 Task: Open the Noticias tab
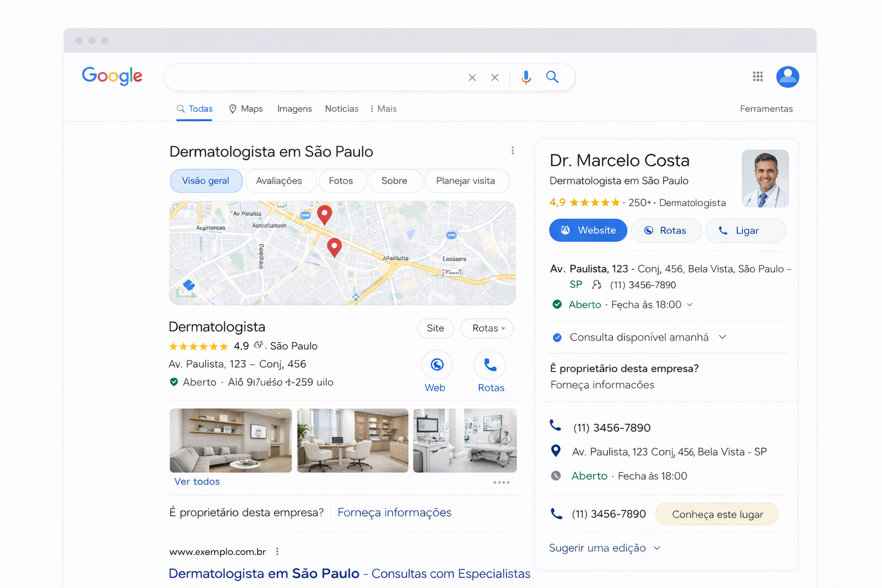point(341,109)
